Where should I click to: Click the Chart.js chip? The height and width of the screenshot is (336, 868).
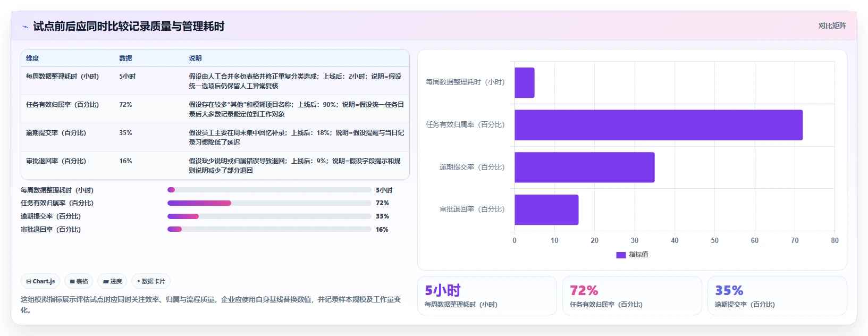point(40,281)
